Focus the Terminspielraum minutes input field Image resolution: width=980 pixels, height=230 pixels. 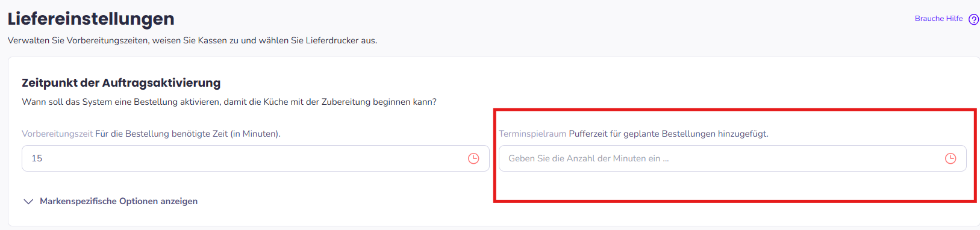pos(732,158)
